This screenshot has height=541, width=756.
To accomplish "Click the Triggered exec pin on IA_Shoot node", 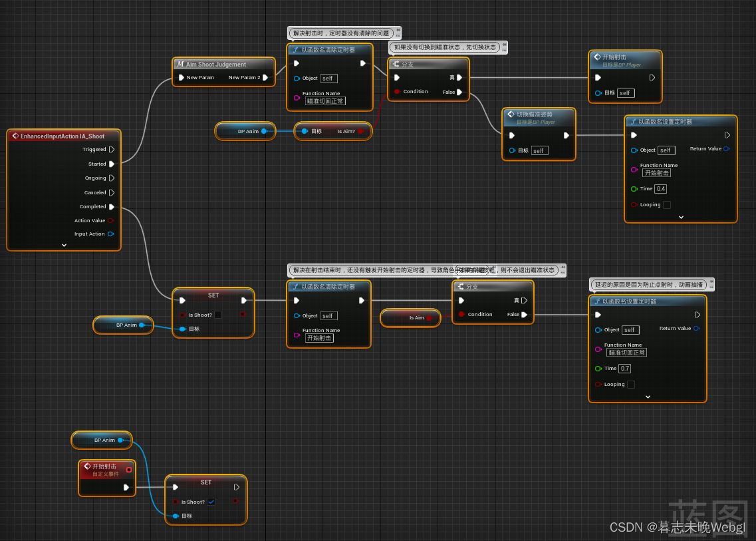I will (x=112, y=150).
